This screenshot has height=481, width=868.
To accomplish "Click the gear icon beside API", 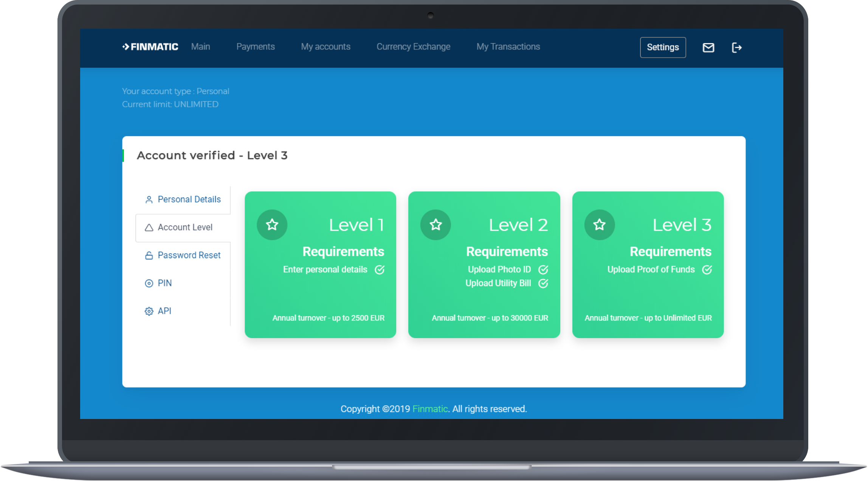I will click(149, 311).
